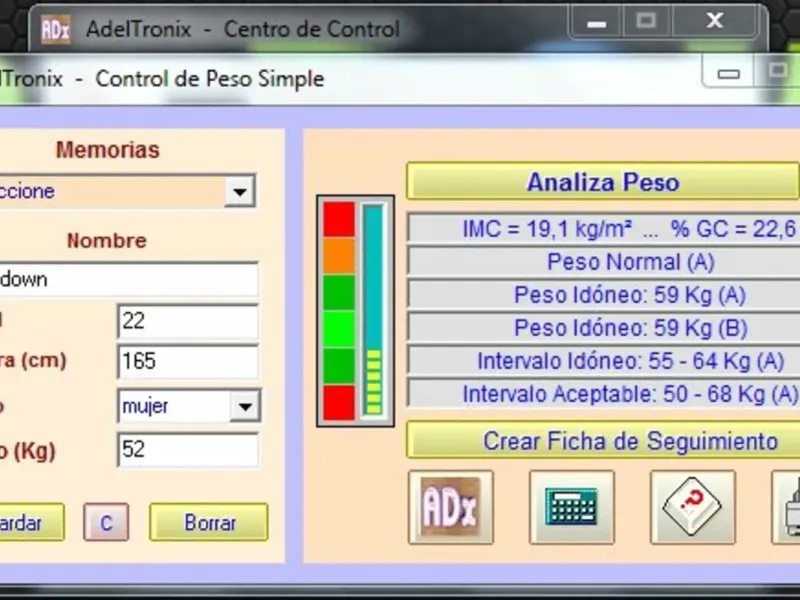The height and width of the screenshot is (600, 800).
Task: Click the height field showing 165
Action: point(188,361)
